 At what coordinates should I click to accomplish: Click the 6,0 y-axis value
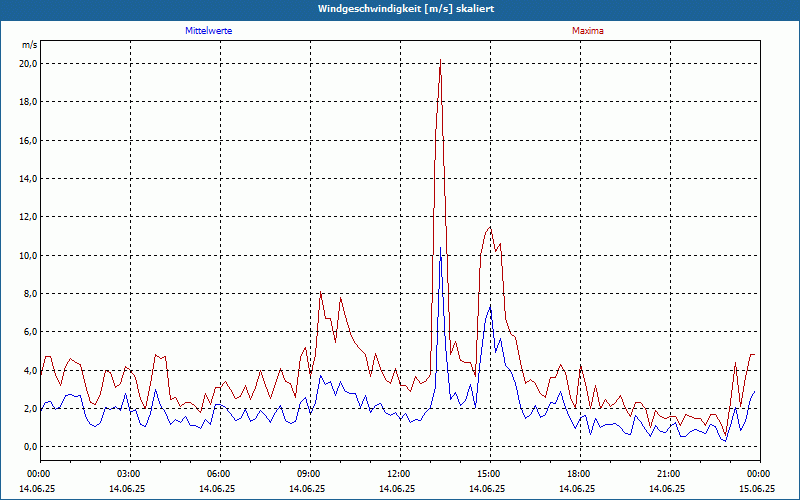(30, 332)
